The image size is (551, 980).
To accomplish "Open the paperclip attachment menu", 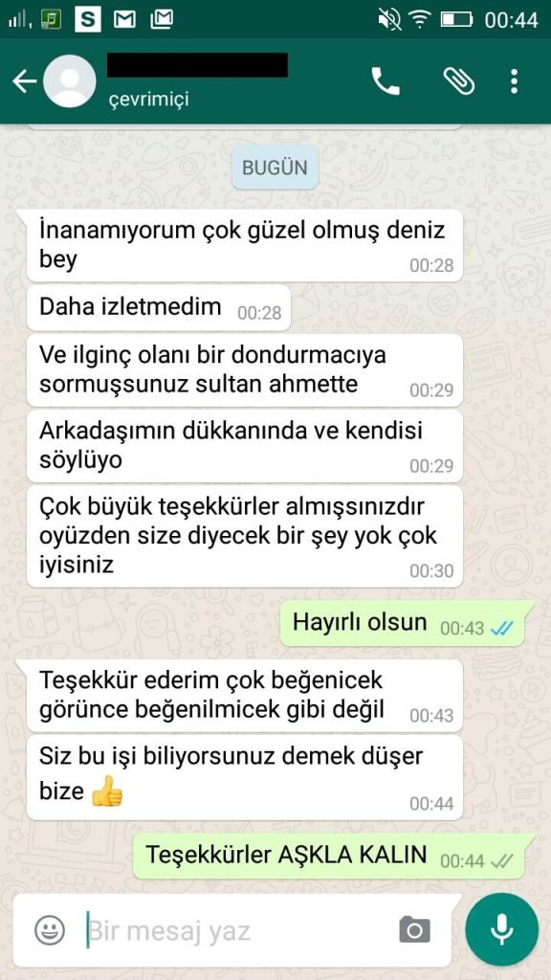I will coord(458,81).
